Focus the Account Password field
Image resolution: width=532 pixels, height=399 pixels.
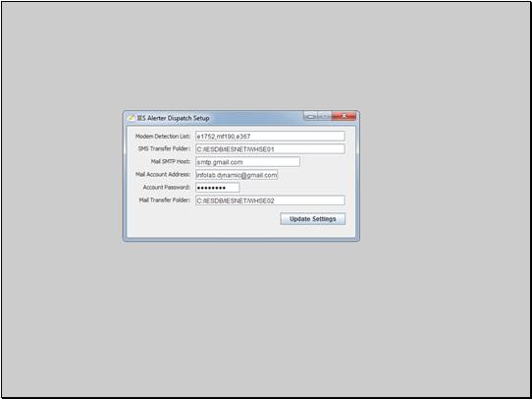(x=218, y=188)
